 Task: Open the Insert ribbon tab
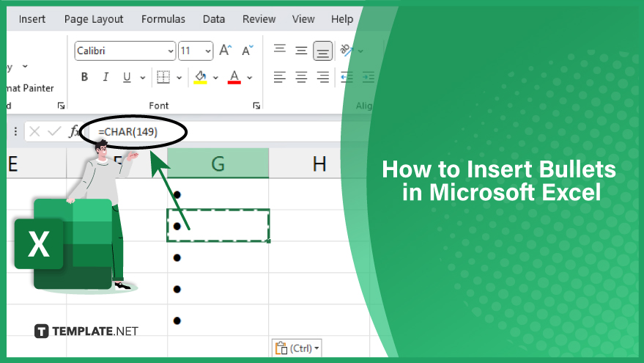32,19
